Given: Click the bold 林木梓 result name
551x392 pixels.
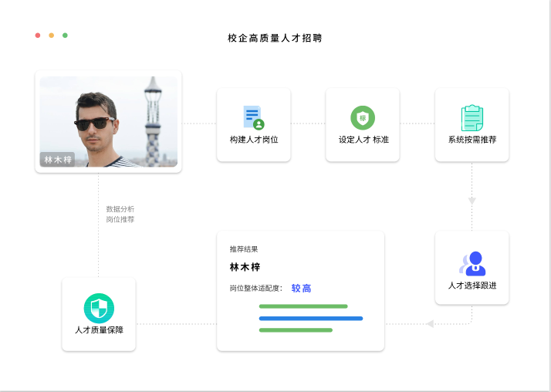Looking at the screenshot, I should [245, 267].
